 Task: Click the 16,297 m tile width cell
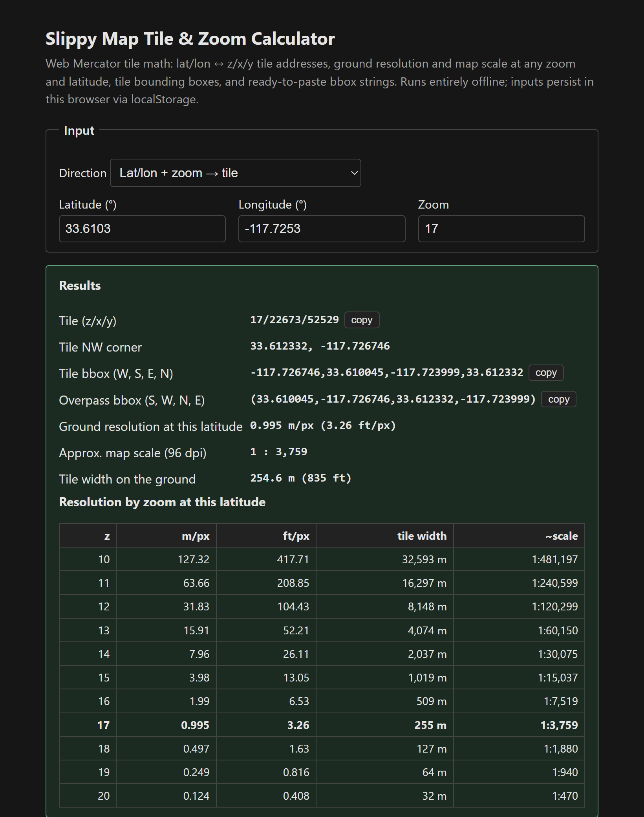coord(385,583)
